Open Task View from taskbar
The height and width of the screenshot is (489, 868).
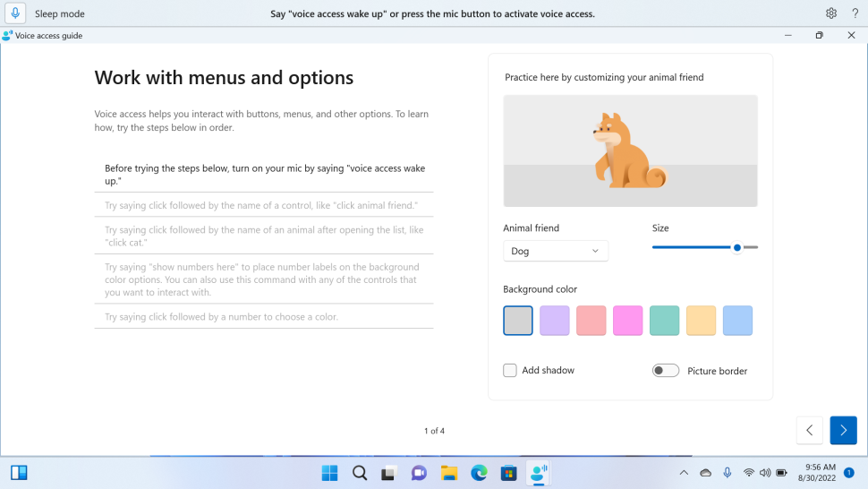pyautogui.click(x=389, y=473)
